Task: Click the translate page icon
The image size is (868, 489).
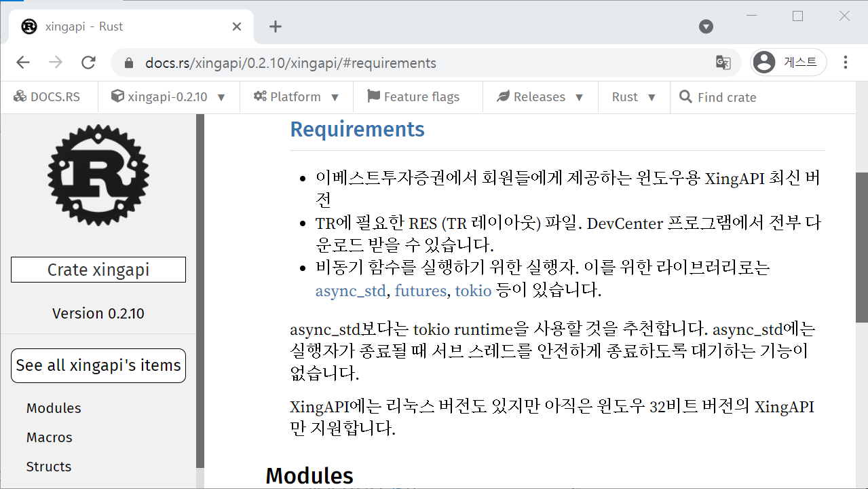Action: [723, 63]
